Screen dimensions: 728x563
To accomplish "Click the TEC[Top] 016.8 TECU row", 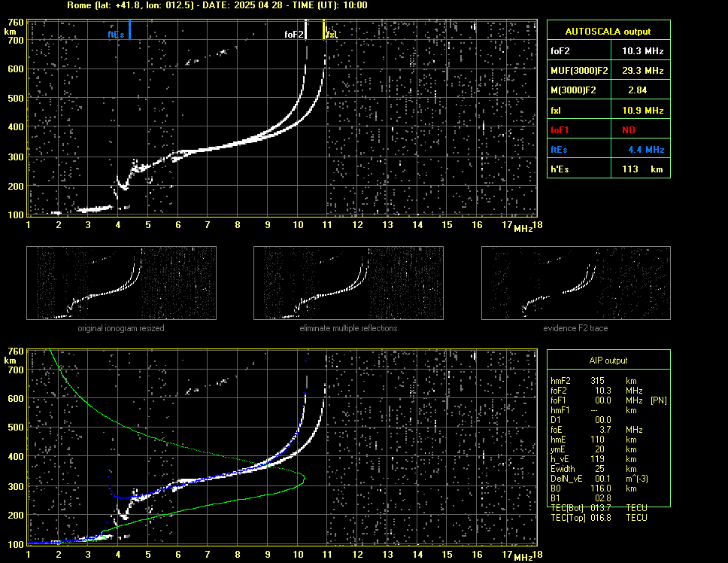I will pyautogui.click(x=599, y=518).
